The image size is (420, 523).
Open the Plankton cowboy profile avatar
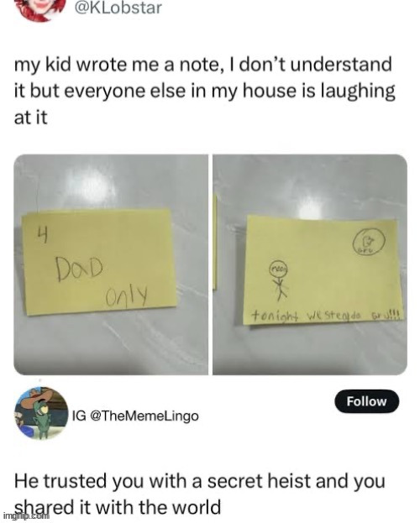[41, 413]
